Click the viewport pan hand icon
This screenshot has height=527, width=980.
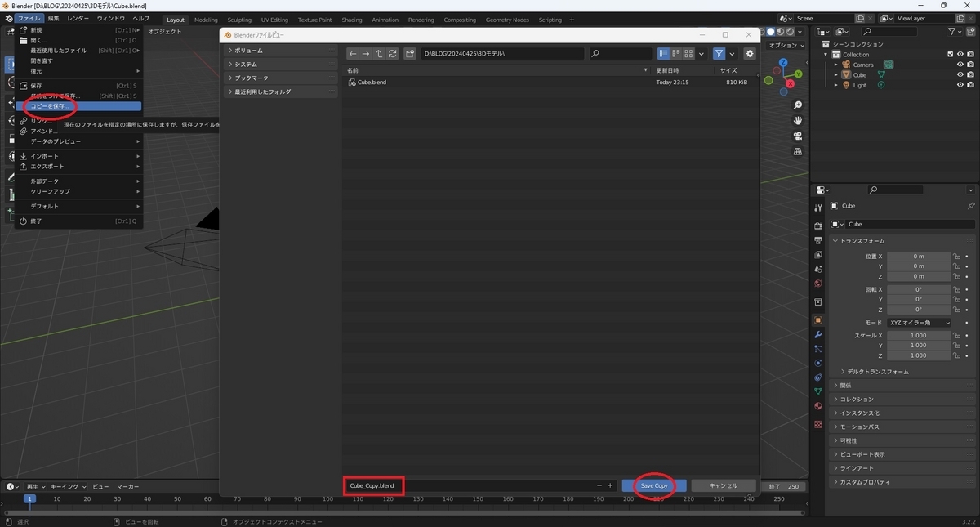pos(798,121)
